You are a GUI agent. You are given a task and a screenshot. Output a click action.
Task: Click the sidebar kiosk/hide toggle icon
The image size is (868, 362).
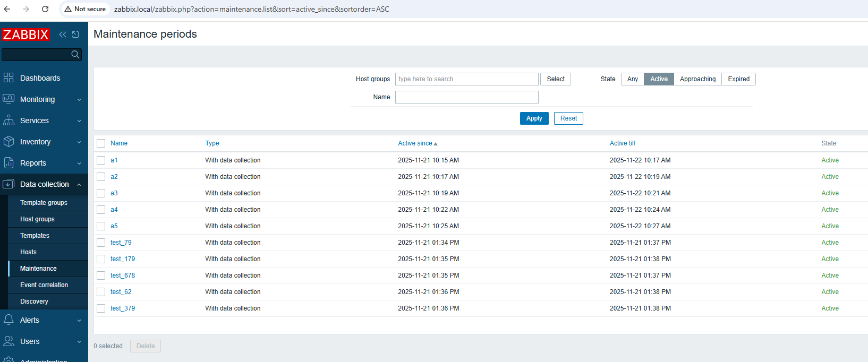[x=75, y=35]
